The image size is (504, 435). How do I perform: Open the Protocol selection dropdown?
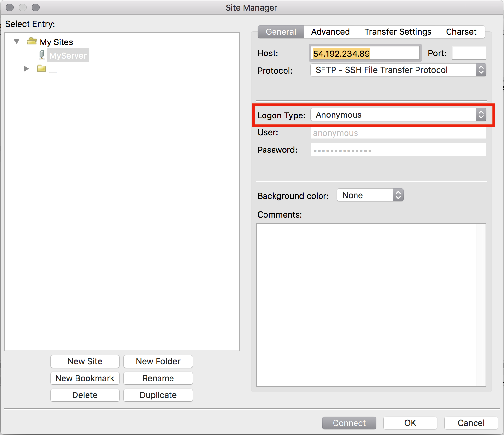[x=389, y=70]
